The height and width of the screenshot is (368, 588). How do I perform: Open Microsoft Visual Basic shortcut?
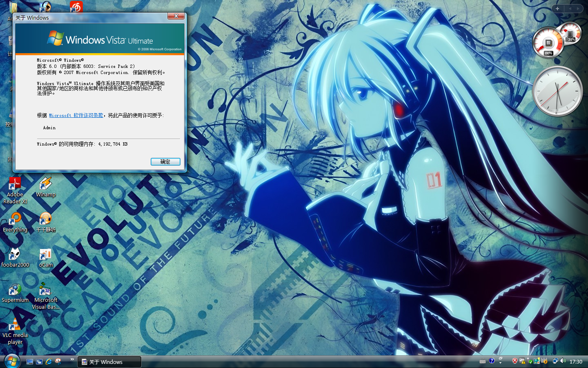point(45,296)
